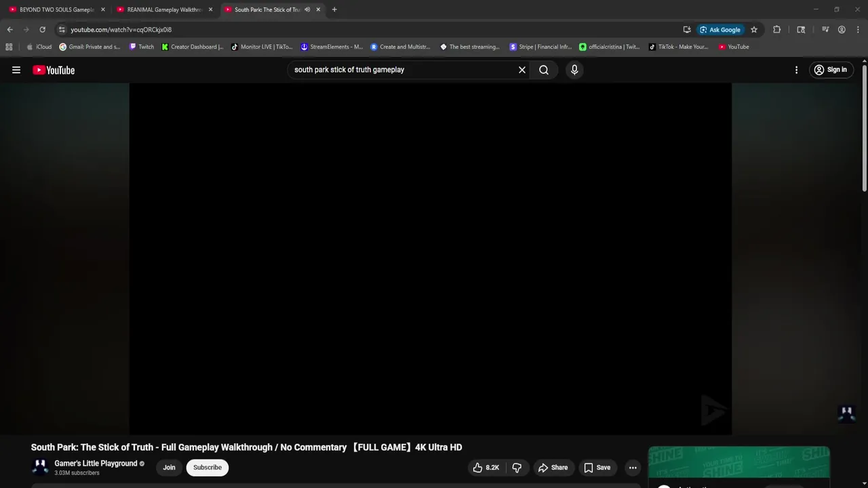Open Chrome three-dot menu
Screen dimensions: 868x488
click(x=858, y=30)
